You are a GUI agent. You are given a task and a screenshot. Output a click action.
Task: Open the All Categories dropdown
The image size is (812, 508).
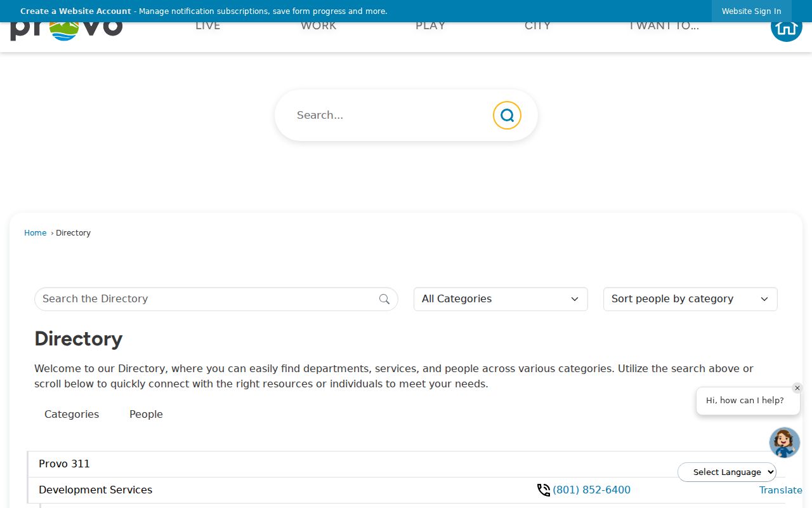(501, 299)
